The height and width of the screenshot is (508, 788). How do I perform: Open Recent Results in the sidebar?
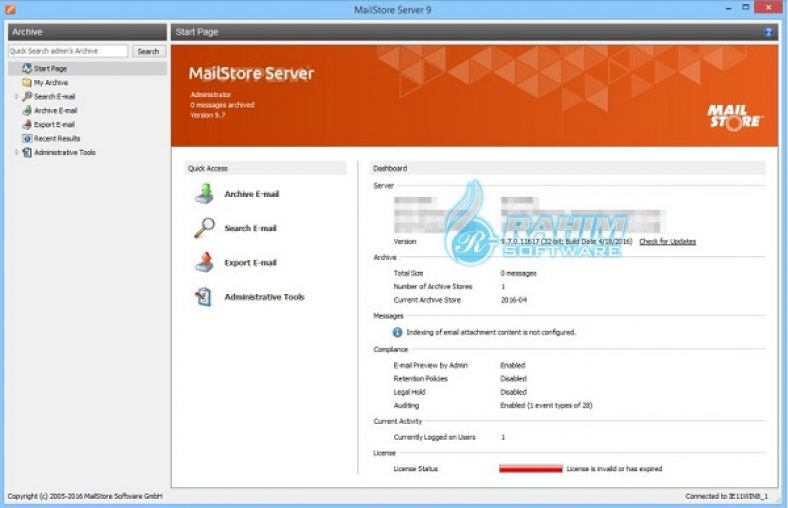point(57,139)
